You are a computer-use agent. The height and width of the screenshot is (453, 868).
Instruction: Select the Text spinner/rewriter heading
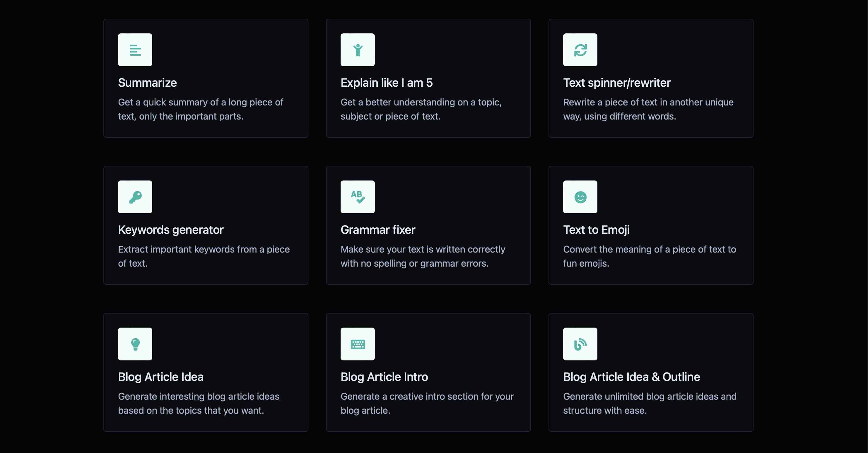(617, 83)
